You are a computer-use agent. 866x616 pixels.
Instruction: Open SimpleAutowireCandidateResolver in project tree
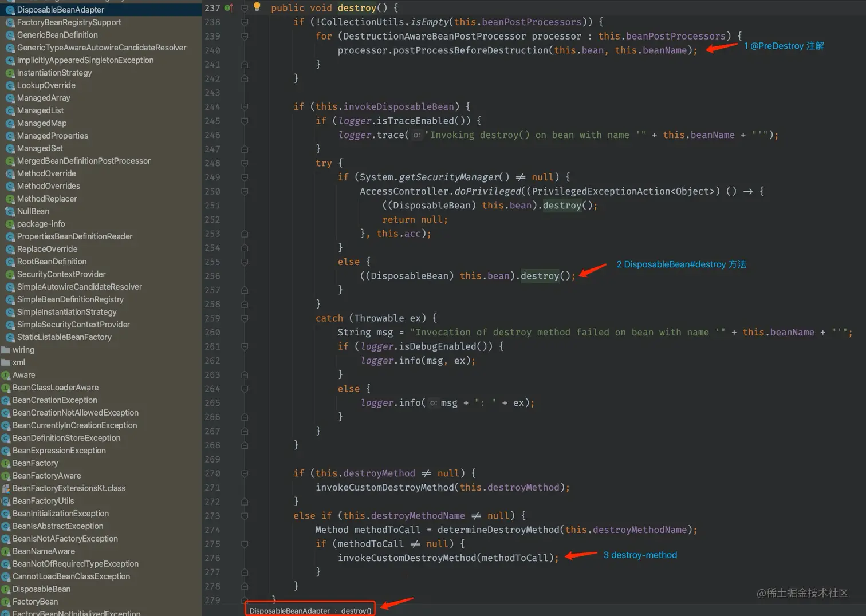(x=80, y=287)
